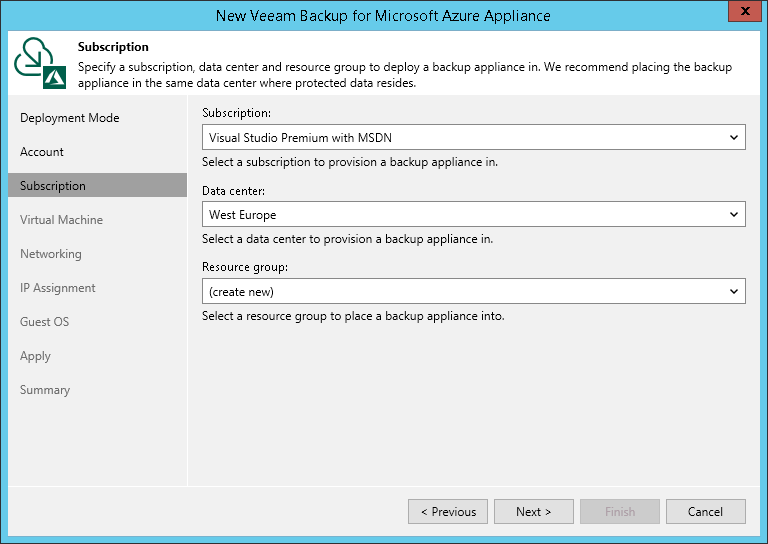Click the West Europe data center field
Image resolution: width=768 pixels, height=544 pixels.
point(474,214)
